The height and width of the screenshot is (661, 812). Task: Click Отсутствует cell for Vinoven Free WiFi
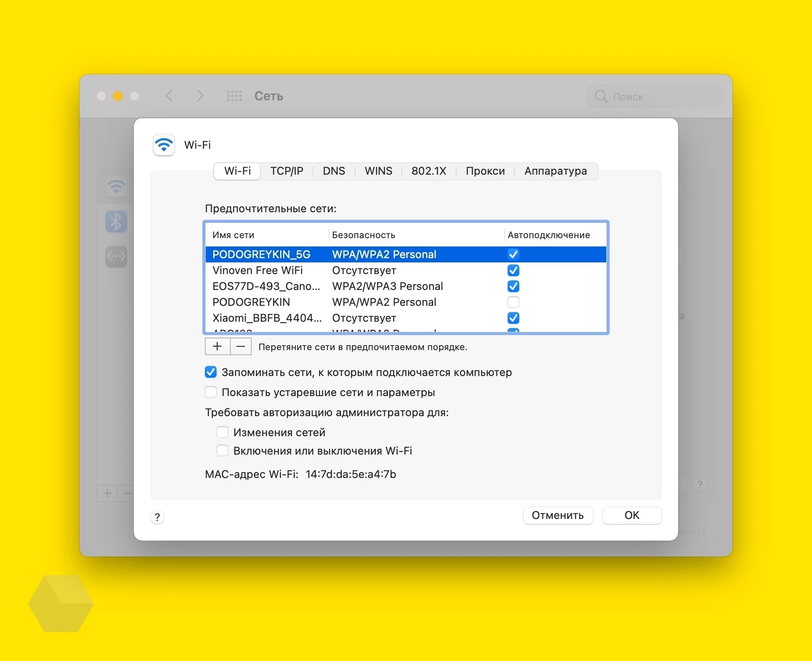(364, 270)
